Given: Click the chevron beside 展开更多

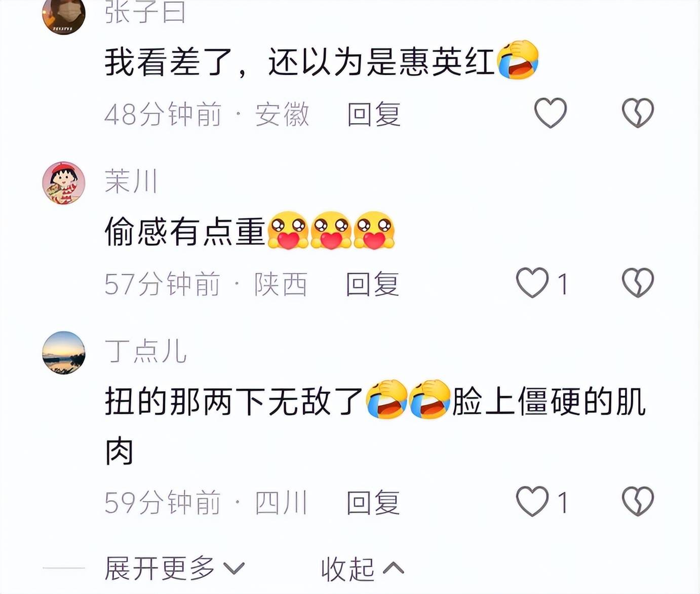Looking at the screenshot, I should (x=234, y=569).
